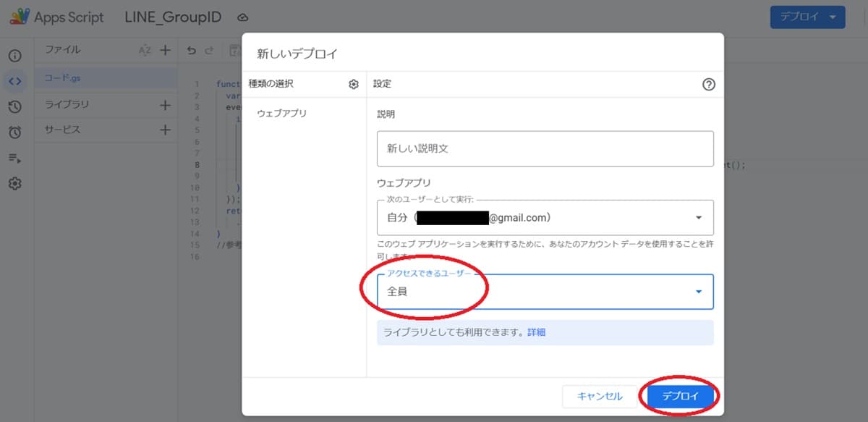The height and width of the screenshot is (422, 868).
Task: Select ウェブアプリ in the type list
Action: tap(282, 114)
